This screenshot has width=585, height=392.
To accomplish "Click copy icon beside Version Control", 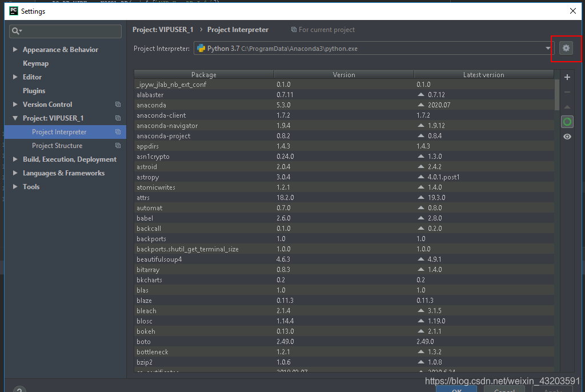I will [118, 105].
